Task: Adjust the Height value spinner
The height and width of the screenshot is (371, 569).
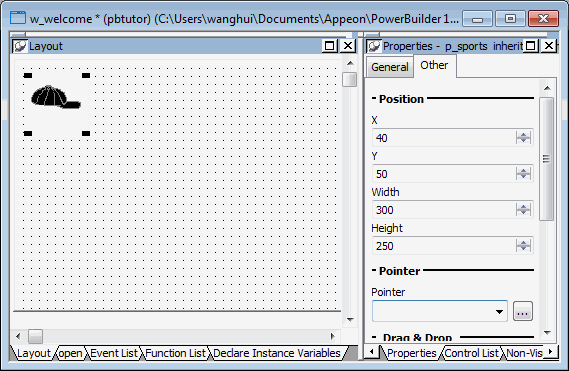Action: 523,246
